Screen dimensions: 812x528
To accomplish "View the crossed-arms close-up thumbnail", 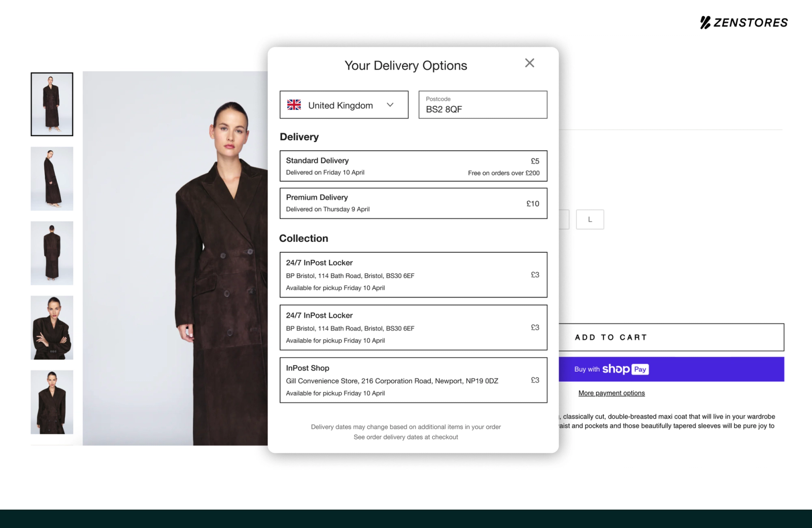I will tap(52, 327).
